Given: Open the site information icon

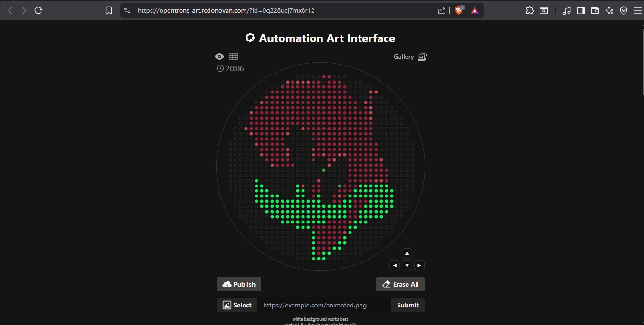Looking at the screenshot, I should [127, 10].
